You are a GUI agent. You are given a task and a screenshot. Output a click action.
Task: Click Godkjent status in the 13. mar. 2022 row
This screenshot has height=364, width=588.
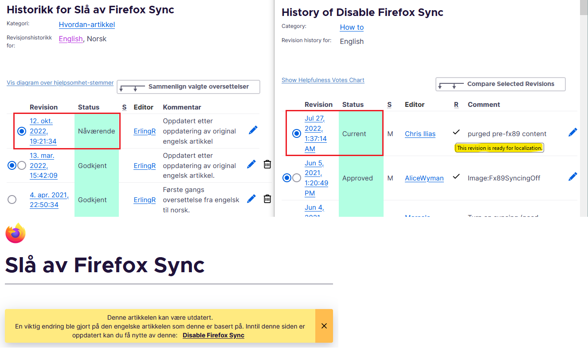tap(97, 165)
